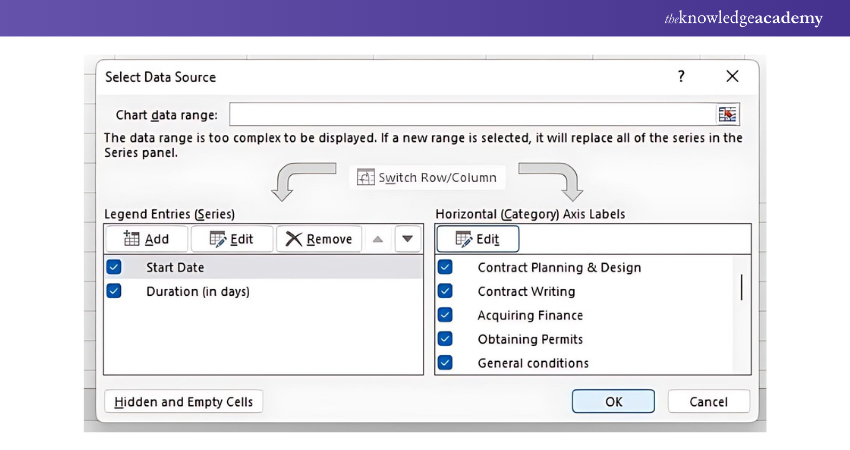Edit the selected legend series

click(x=231, y=239)
